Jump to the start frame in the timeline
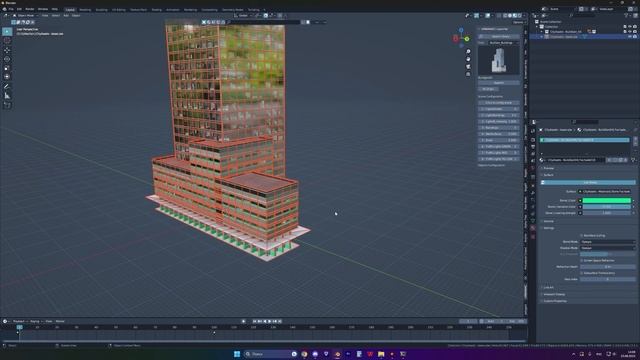This screenshot has width=640, height=360. click(x=255, y=321)
